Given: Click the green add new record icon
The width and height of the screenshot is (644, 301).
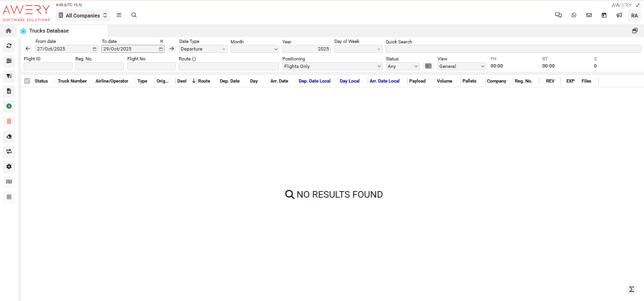Looking at the screenshot, I should click(8, 106).
